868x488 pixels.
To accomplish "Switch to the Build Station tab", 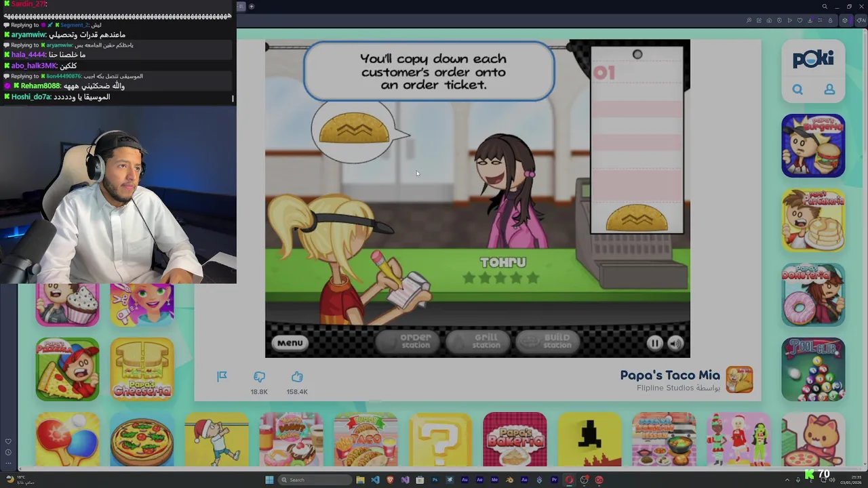I will point(549,342).
